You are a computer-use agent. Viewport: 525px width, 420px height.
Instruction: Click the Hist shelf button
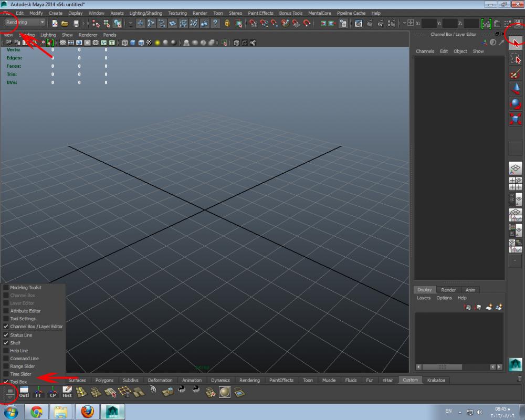click(x=67, y=392)
